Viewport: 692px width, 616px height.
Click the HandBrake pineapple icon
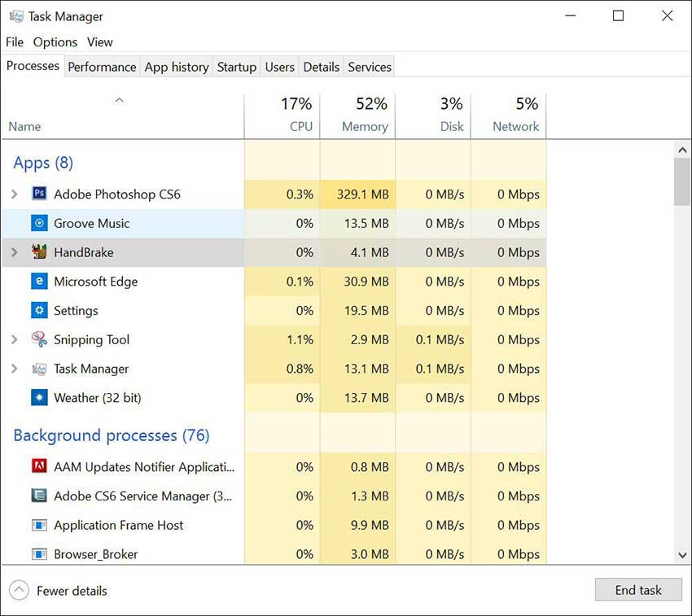pos(39,252)
